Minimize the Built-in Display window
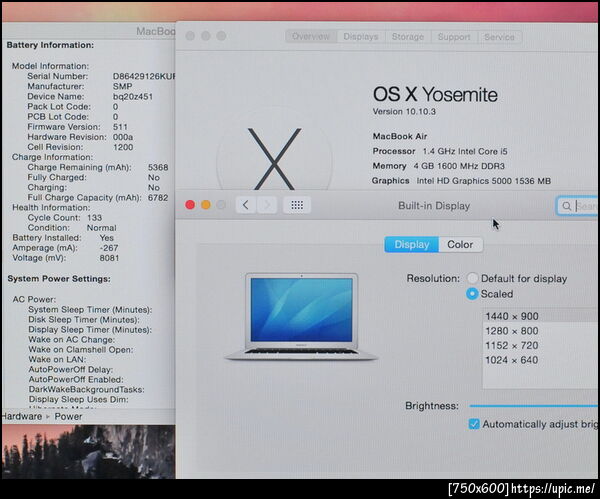The image size is (600, 499). pyautogui.click(x=205, y=205)
